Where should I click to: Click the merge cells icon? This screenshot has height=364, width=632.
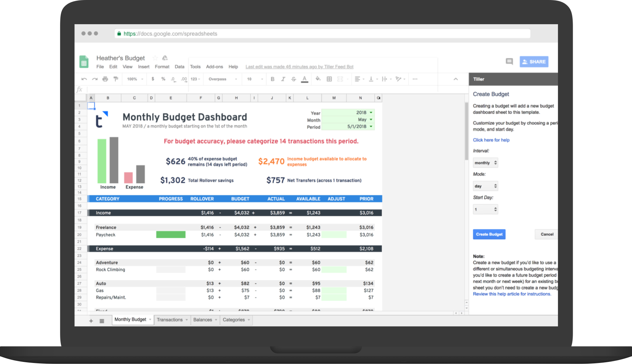340,79
